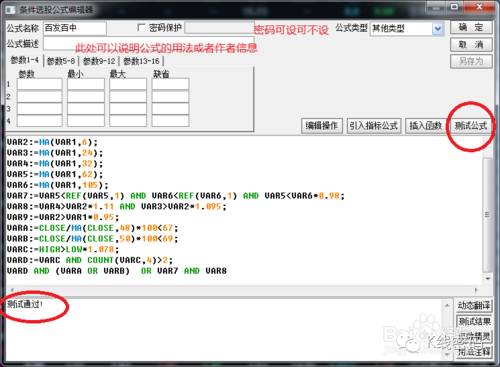Click the code line VARC:=HIGH>LOW*1.078
Viewport: 500px width, 367px height.
[x=63, y=249]
